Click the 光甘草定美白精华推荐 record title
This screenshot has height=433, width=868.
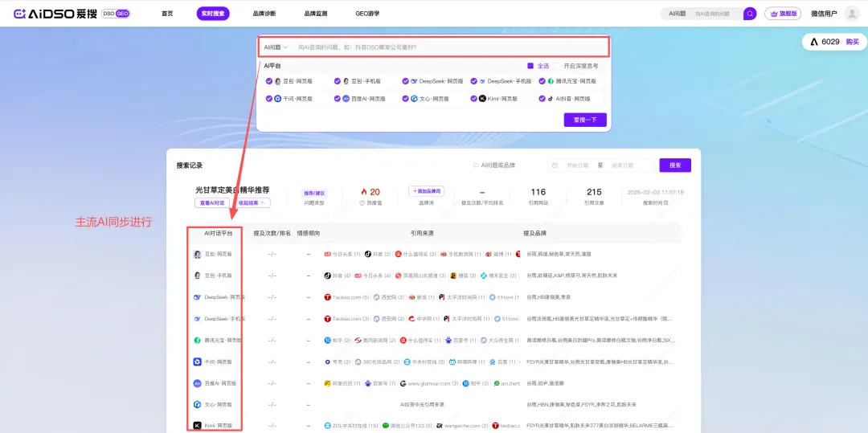(x=232, y=190)
